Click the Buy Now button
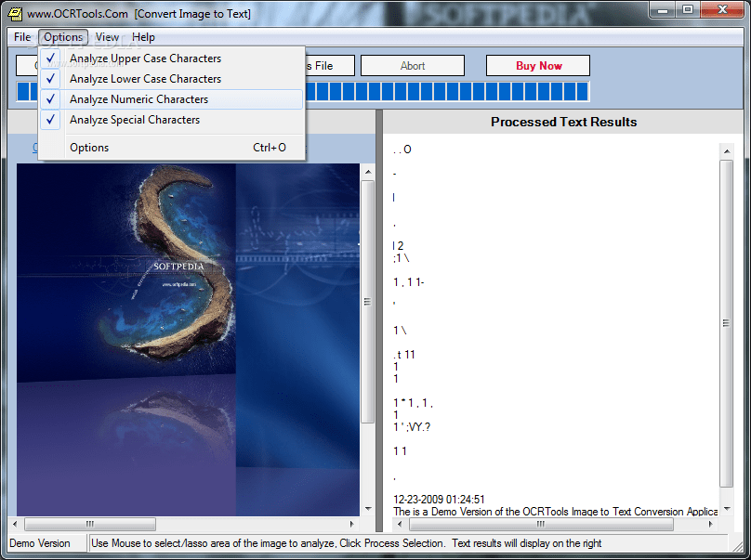The height and width of the screenshot is (560, 751). [x=538, y=66]
